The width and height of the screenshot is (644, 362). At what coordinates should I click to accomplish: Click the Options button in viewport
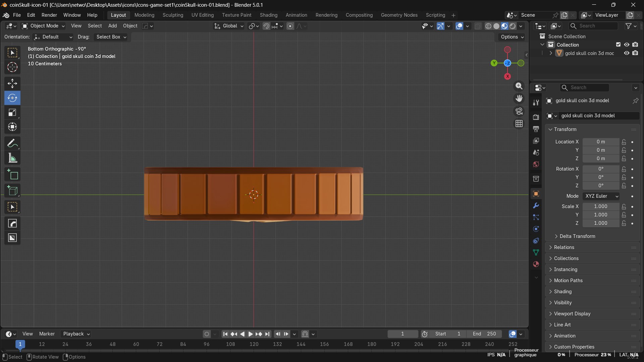pyautogui.click(x=512, y=37)
